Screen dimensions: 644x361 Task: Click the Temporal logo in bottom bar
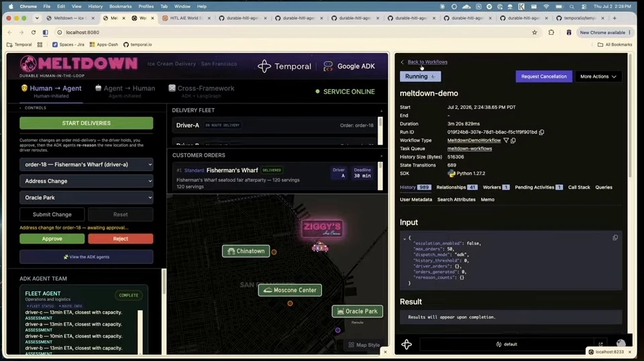point(407,344)
